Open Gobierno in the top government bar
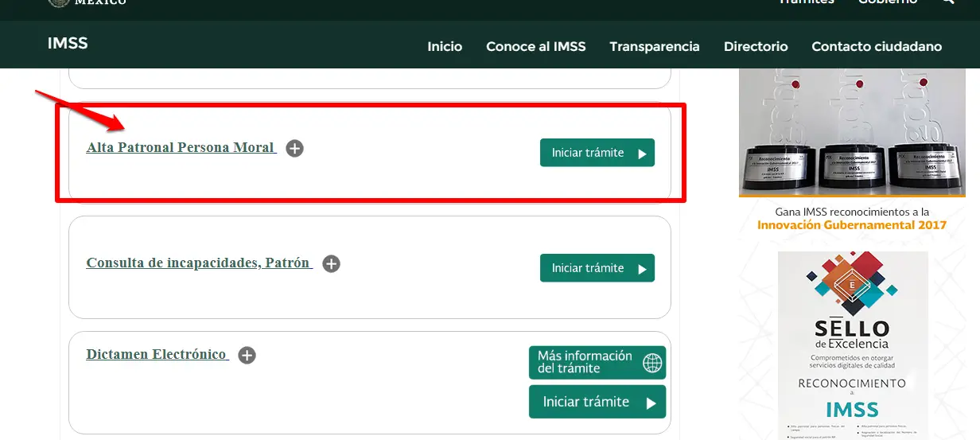This screenshot has width=980, height=440. (888, 2)
